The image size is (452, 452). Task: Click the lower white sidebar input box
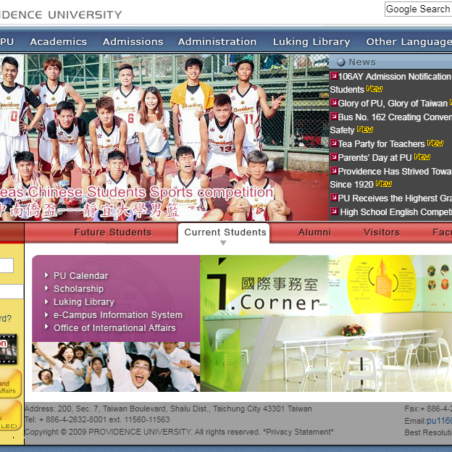point(11,292)
